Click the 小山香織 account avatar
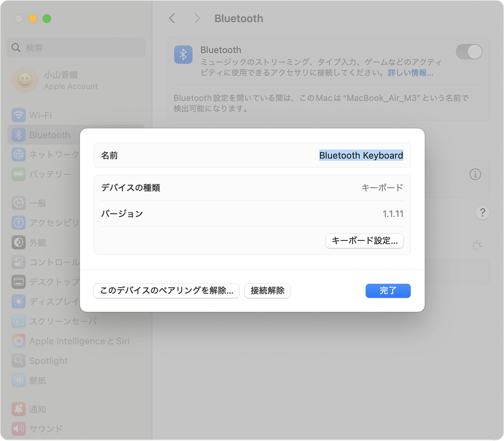Image resolution: width=504 pixels, height=441 pixels. tap(25, 80)
